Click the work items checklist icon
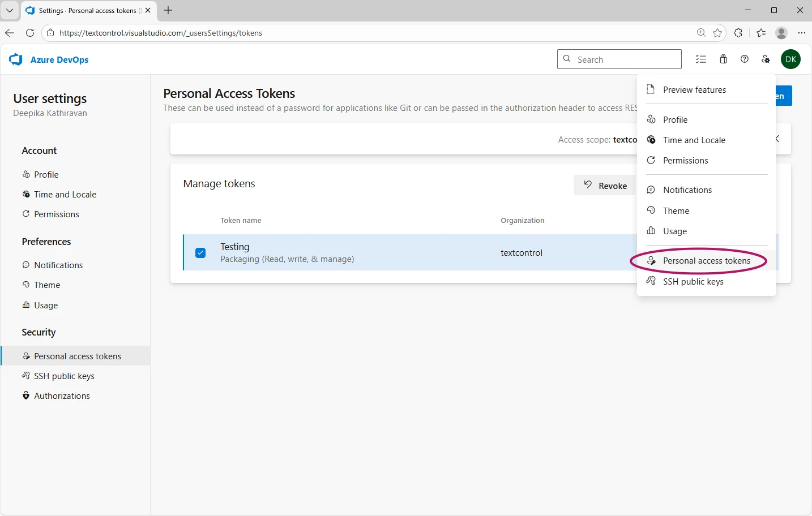 [x=701, y=59]
